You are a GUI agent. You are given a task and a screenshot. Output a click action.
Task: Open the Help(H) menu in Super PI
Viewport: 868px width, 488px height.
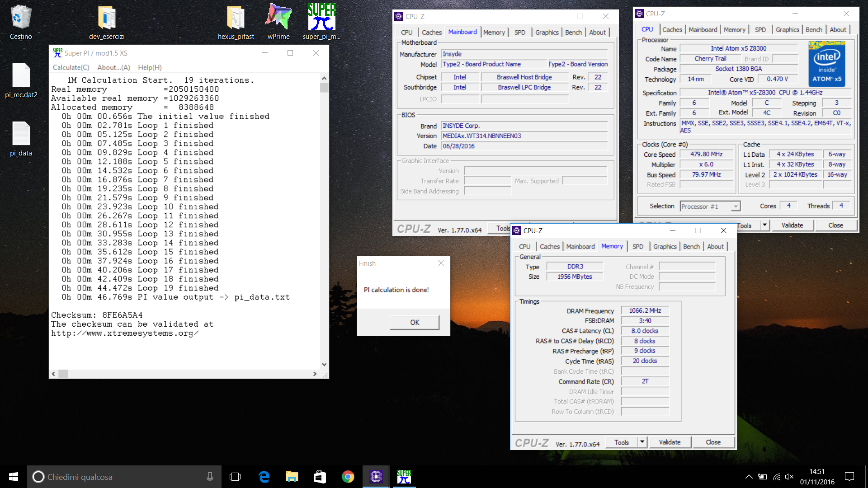tap(150, 67)
